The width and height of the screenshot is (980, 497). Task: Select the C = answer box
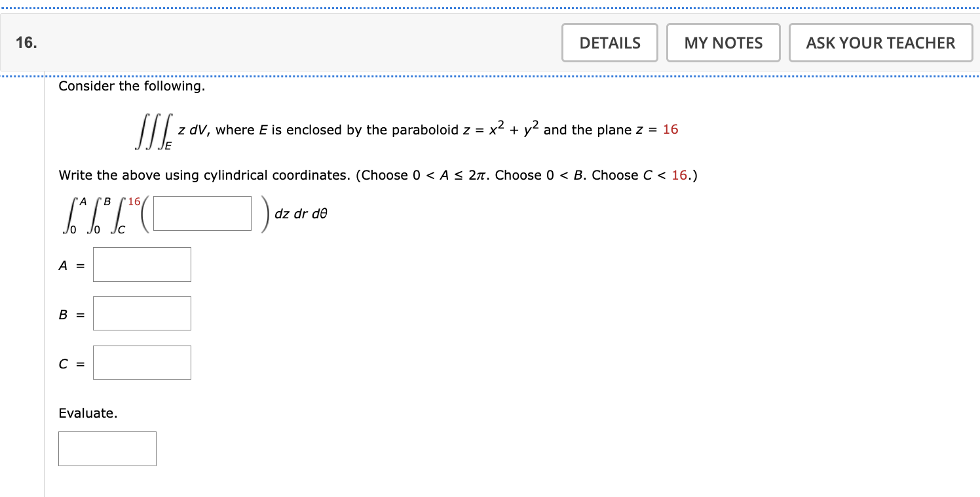pos(141,362)
